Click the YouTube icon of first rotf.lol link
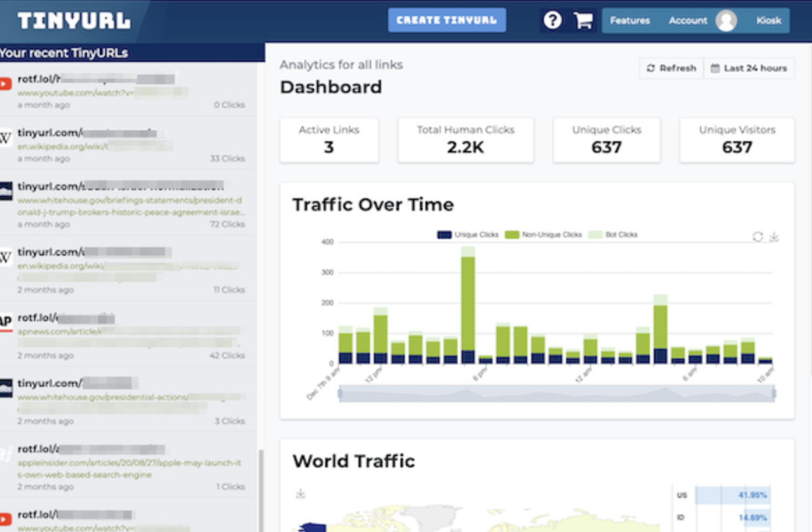The width and height of the screenshot is (812, 532). point(5,84)
